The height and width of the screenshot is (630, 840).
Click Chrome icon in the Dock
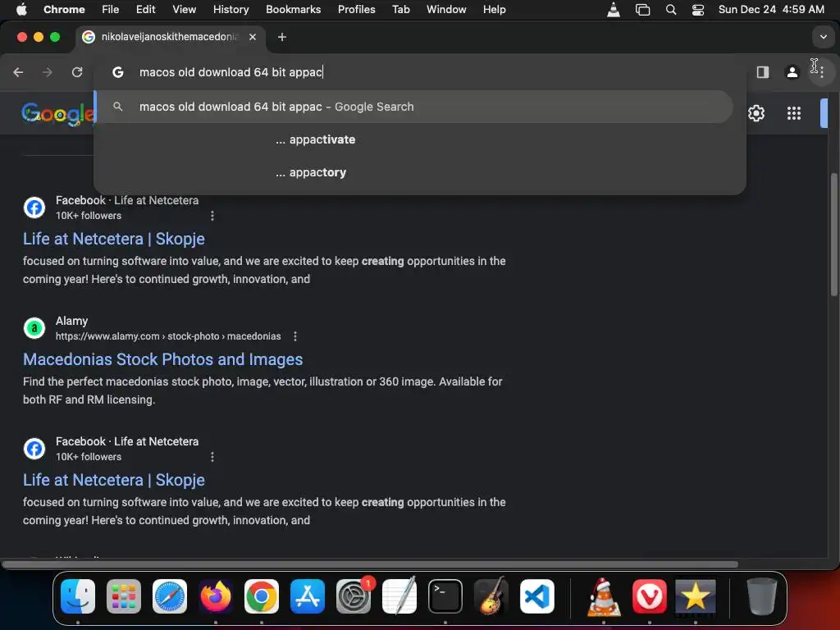point(262,596)
